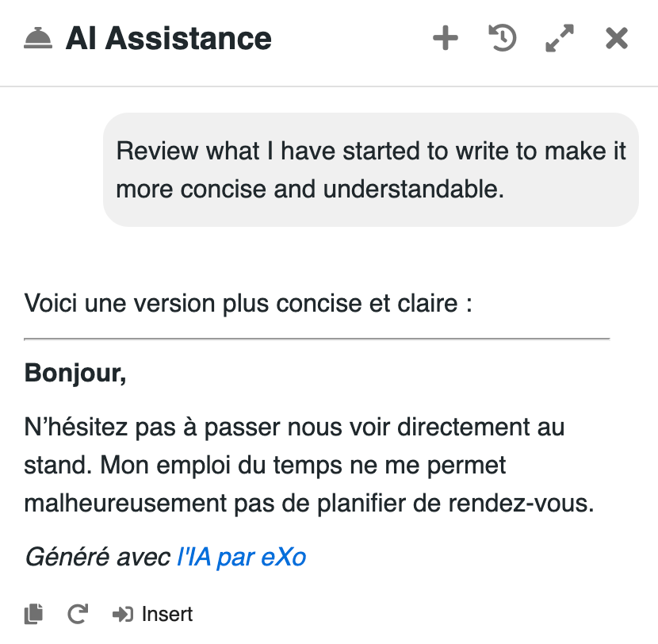Start a new chat with plus icon
Screen dimensions: 658x644
[x=446, y=38]
